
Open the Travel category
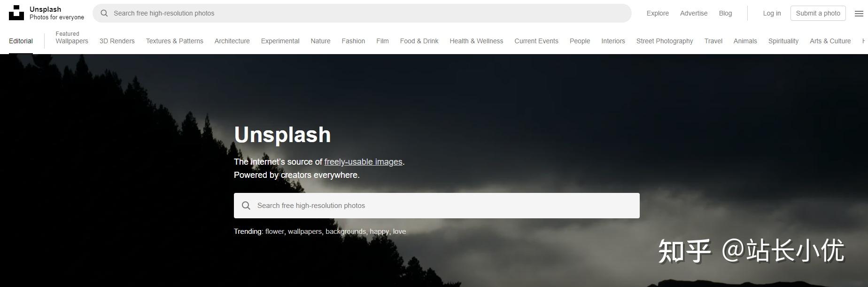[x=713, y=41]
